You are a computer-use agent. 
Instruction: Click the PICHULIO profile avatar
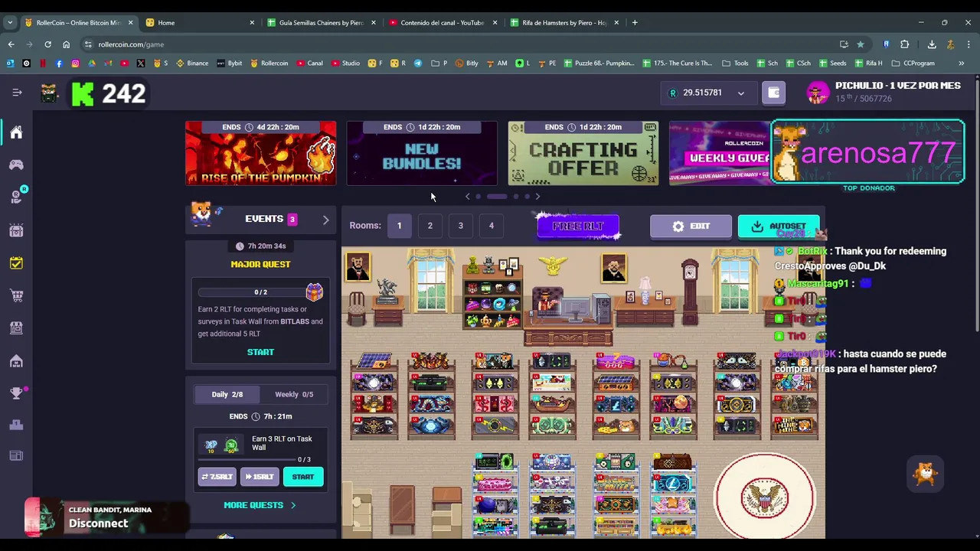click(818, 93)
